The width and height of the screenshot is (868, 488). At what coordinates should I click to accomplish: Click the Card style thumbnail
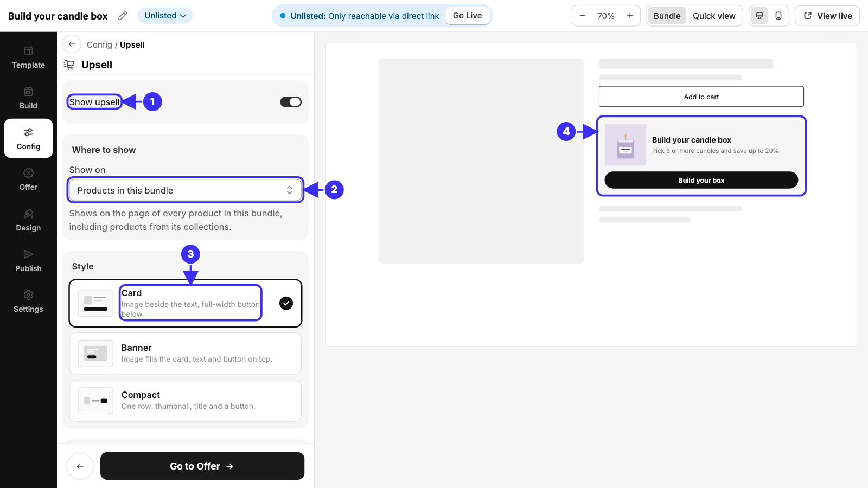(x=95, y=303)
